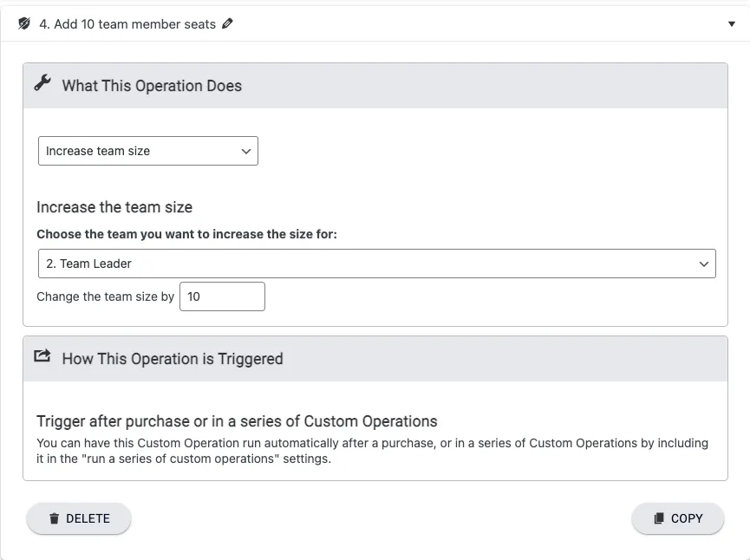Viewport: 750px width, 560px height.
Task: Open the 2. Team Leader team dropdown
Action: coord(376,264)
